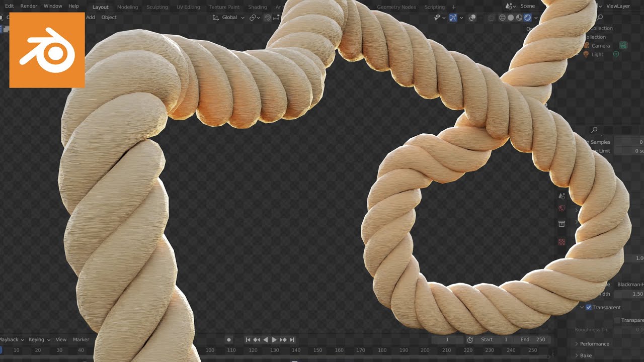644x362 pixels.
Task: Open the object visibility filter dropdown
Action: [440, 18]
